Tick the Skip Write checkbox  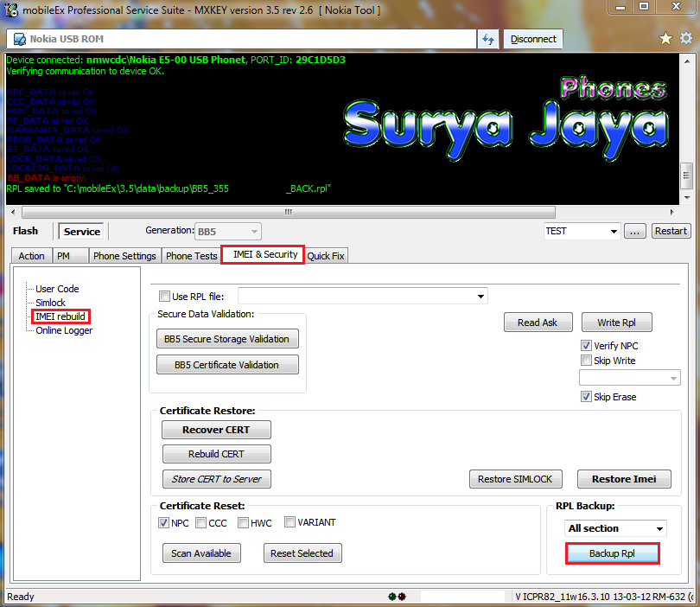coord(586,360)
